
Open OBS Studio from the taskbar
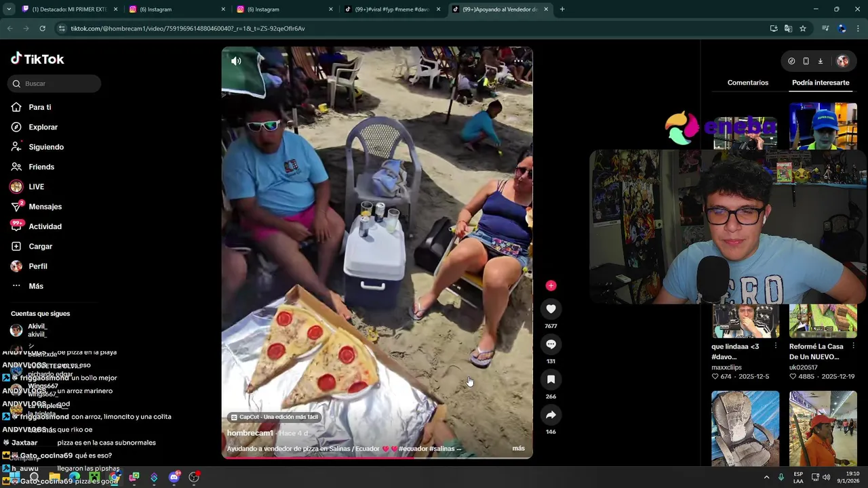(194, 477)
